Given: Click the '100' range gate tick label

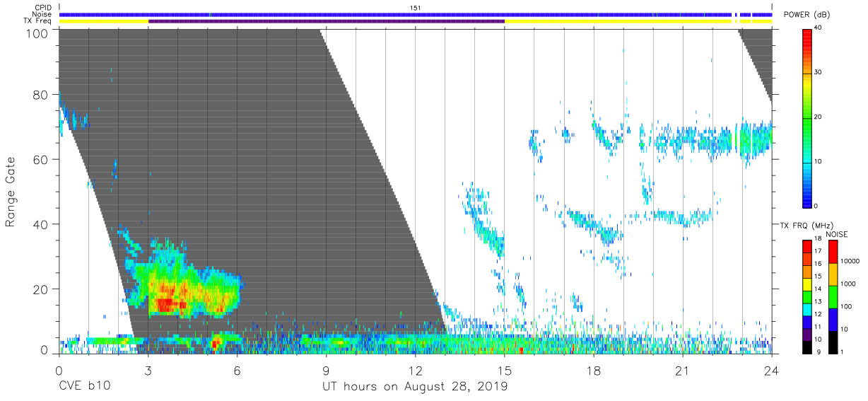Looking at the screenshot, I should pyautogui.click(x=38, y=33).
